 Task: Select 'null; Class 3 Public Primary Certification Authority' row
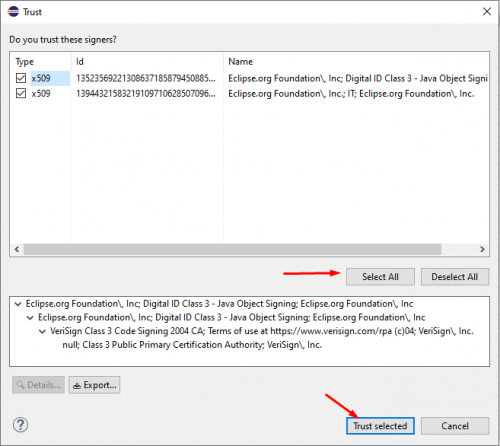tap(192, 345)
